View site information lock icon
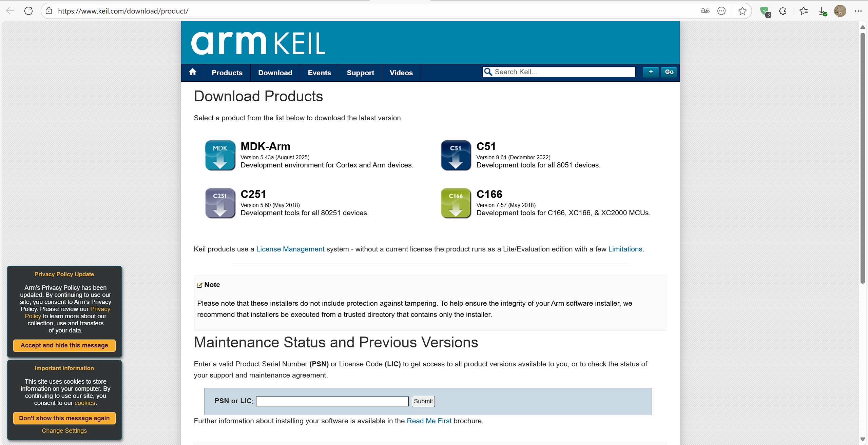The image size is (868, 445). [x=49, y=11]
